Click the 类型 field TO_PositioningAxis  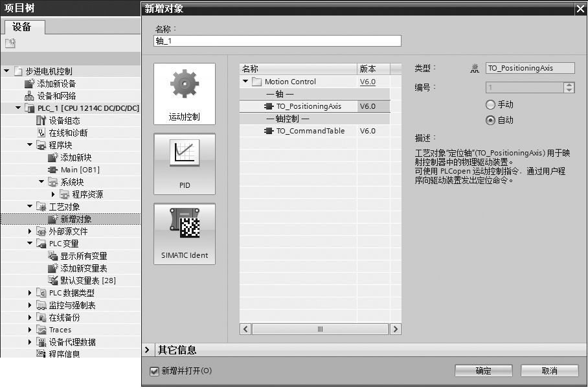tap(530, 68)
